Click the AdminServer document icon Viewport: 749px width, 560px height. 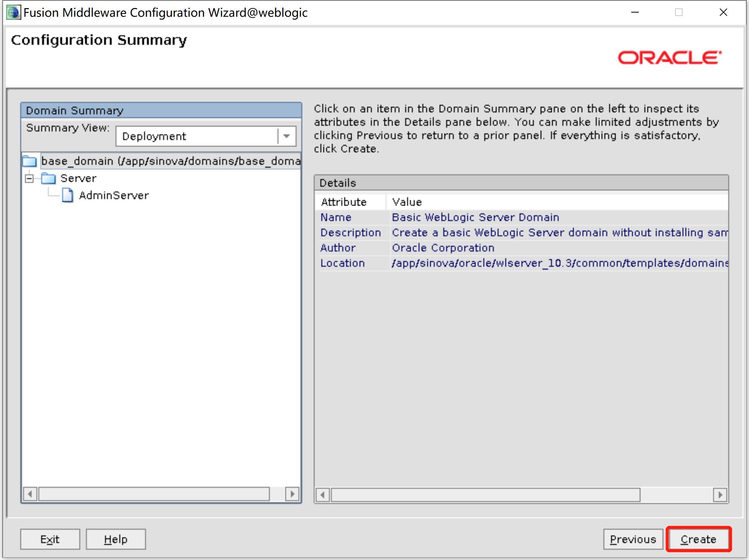pos(66,196)
